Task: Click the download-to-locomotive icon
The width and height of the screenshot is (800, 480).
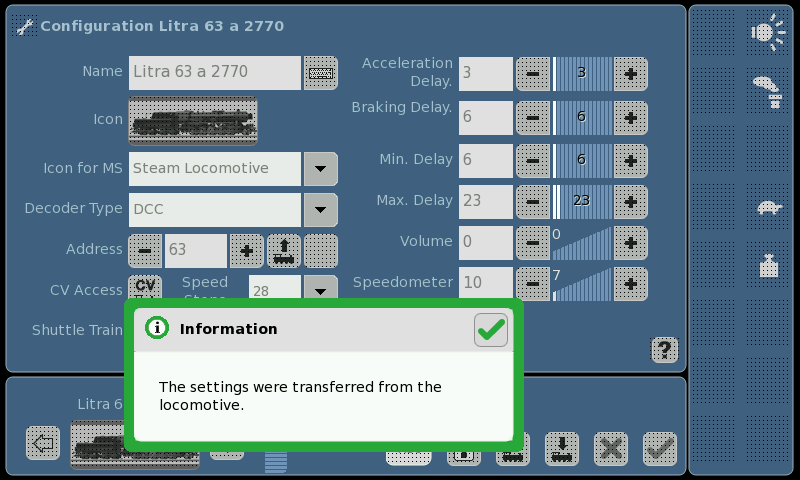Action: [562, 449]
